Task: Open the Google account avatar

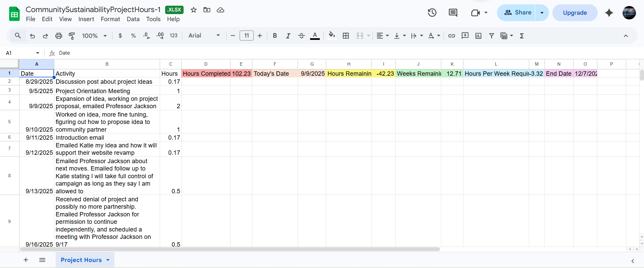Action: 629,13
